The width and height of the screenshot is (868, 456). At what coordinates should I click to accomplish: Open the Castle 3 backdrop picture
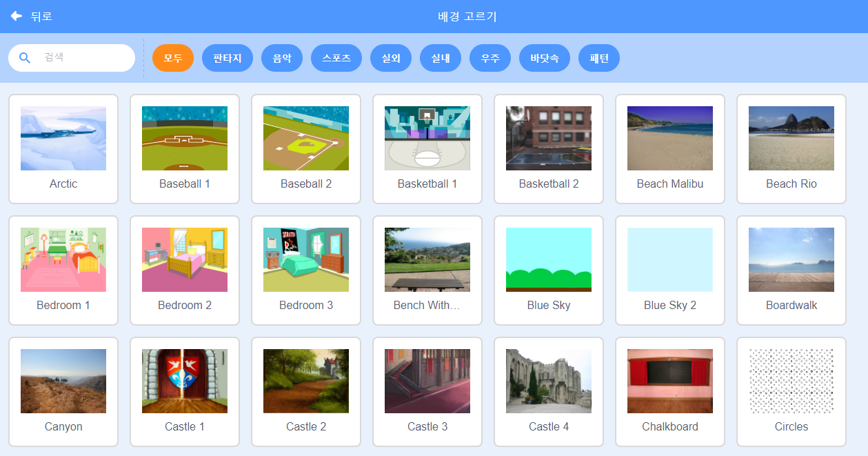tap(427, 381)
